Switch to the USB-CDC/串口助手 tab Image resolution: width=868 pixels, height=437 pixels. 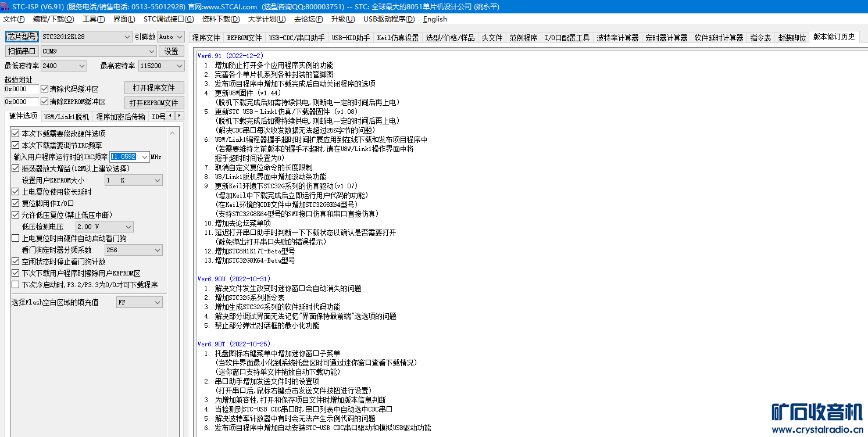coord(297,38)
